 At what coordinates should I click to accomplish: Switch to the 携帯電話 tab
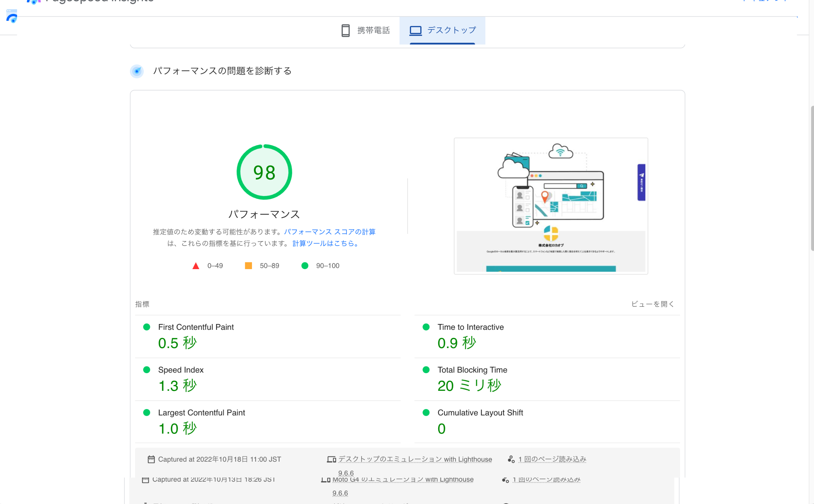(373, 31)
